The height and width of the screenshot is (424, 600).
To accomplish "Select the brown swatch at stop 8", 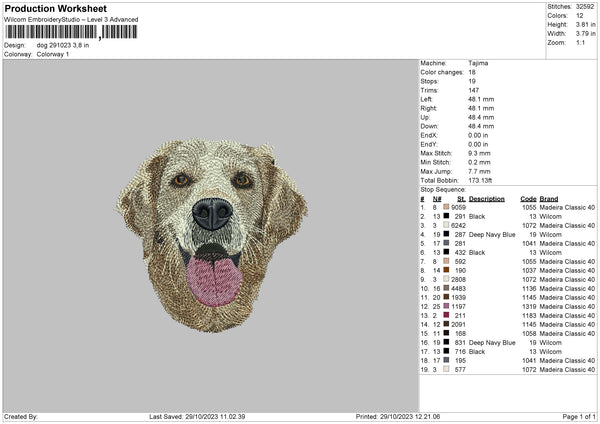I will click(446, 270).
